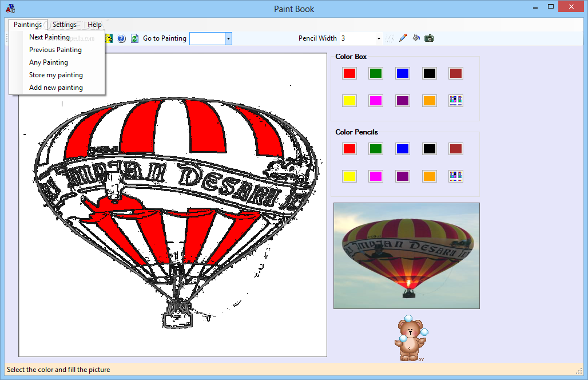This screenshot has height=380, width=588.
Task: Click the blue help question mark icon
Action: [x=121, y=38]
